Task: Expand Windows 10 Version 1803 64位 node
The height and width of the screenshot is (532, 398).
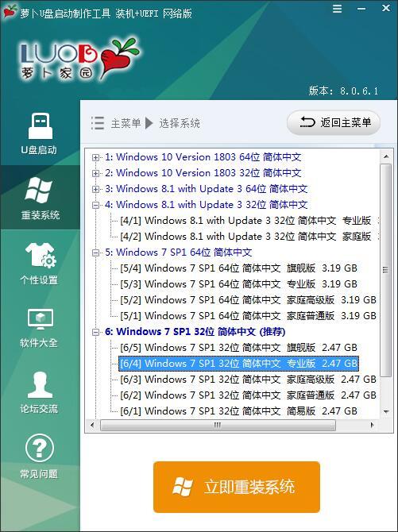Action: 96,157
